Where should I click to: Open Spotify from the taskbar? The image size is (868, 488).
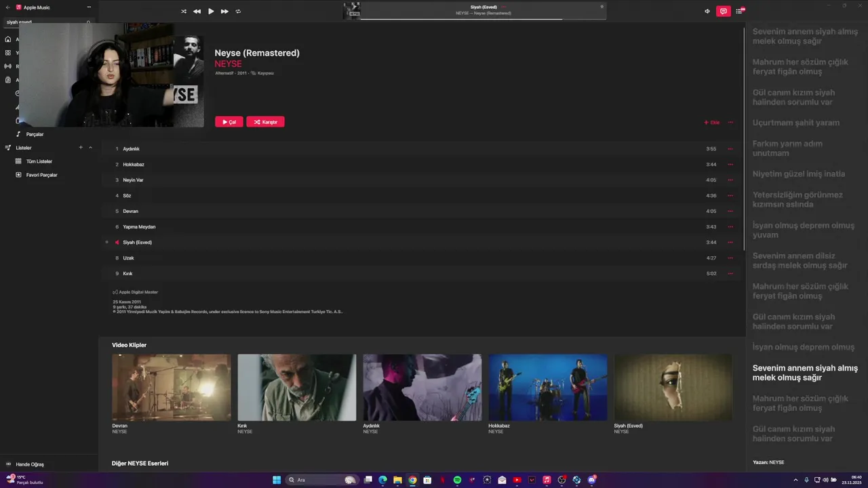(x=457, y=480)
